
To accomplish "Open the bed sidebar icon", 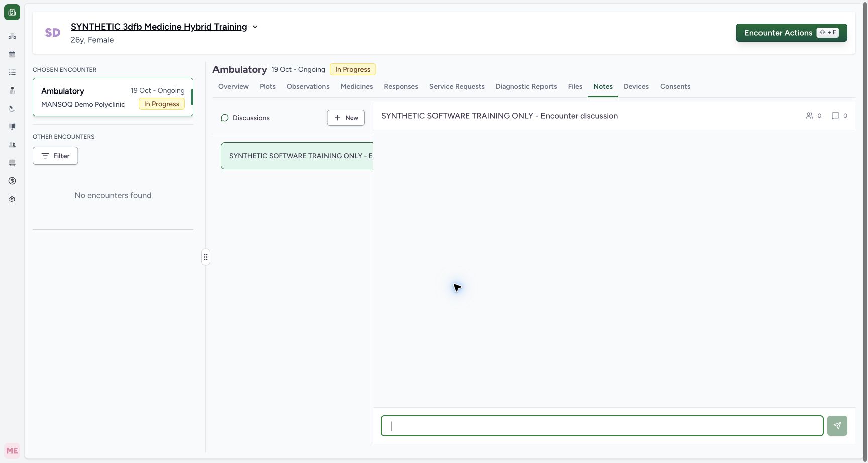I will click(x=12, y=163).
